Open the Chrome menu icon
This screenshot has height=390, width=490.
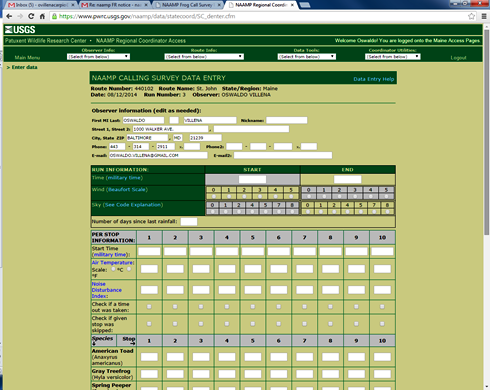point(484,16)
